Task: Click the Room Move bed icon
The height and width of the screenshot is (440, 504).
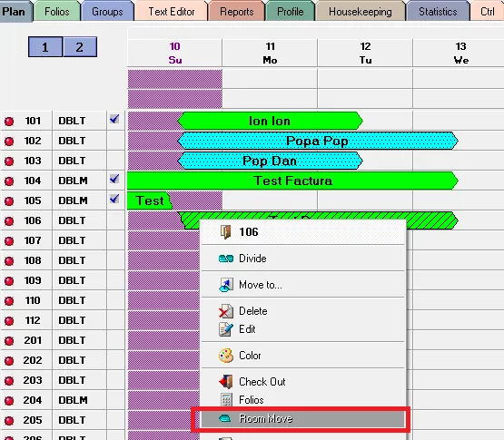Action: coord(225,418)
